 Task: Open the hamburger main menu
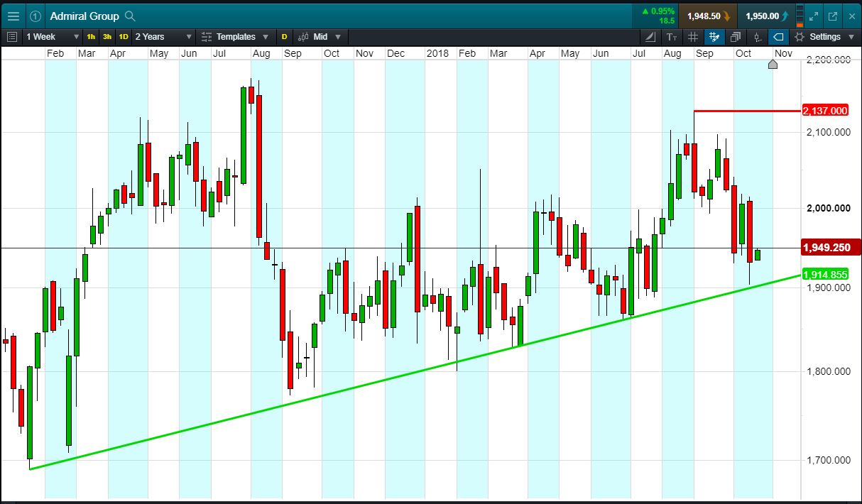pyautogui.click(x=13, y=16)
